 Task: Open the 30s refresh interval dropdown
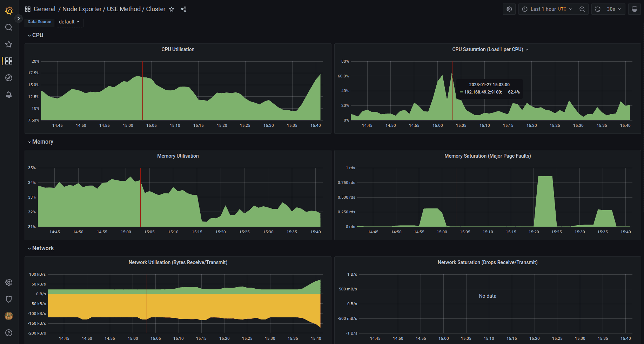(614, 9)
